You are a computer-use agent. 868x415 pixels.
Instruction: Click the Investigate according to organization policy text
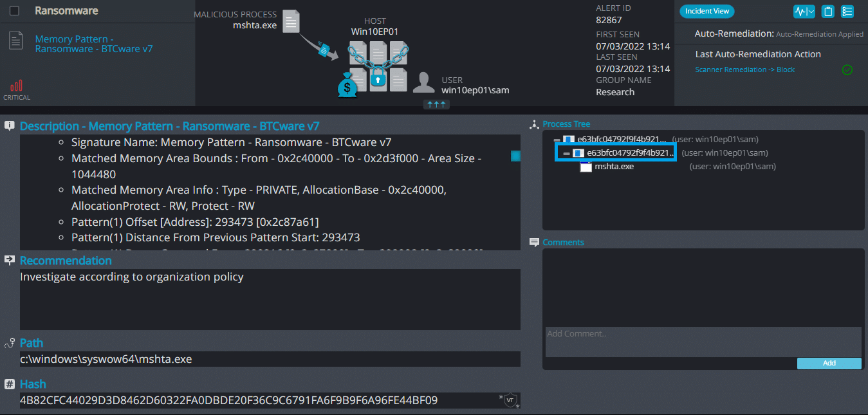[132, 277]
